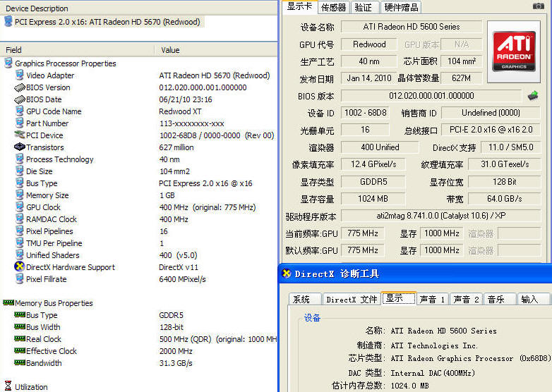This screenshot has width=552, height=392.
Task: Click the Transistors chip icon
Action: point(19,147)
